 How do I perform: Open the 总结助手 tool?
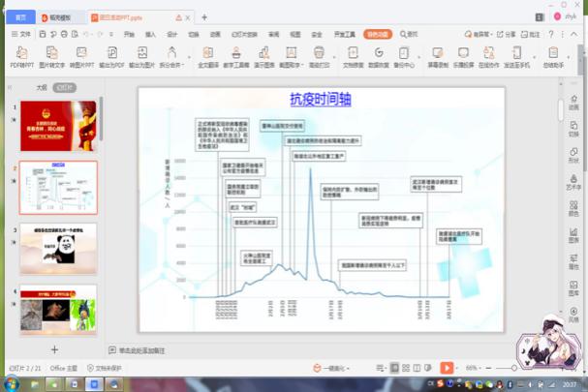pos(553,57)
